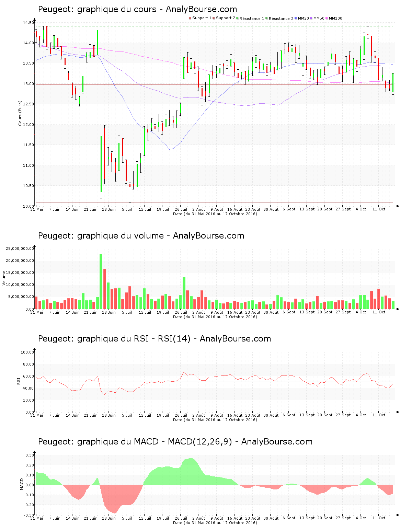Click the green volume spike bar at 26 Juil
412x532 pixels.
(x=184, y=293)
